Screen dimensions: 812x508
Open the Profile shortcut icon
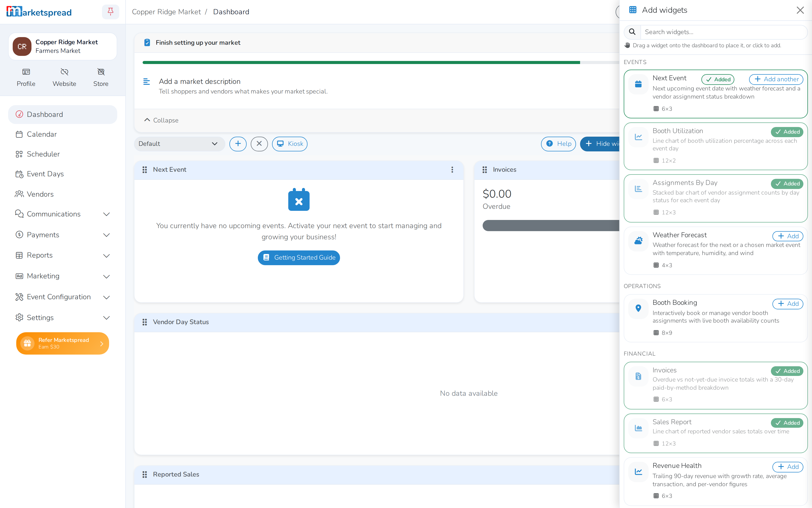[x=26, y=72]
